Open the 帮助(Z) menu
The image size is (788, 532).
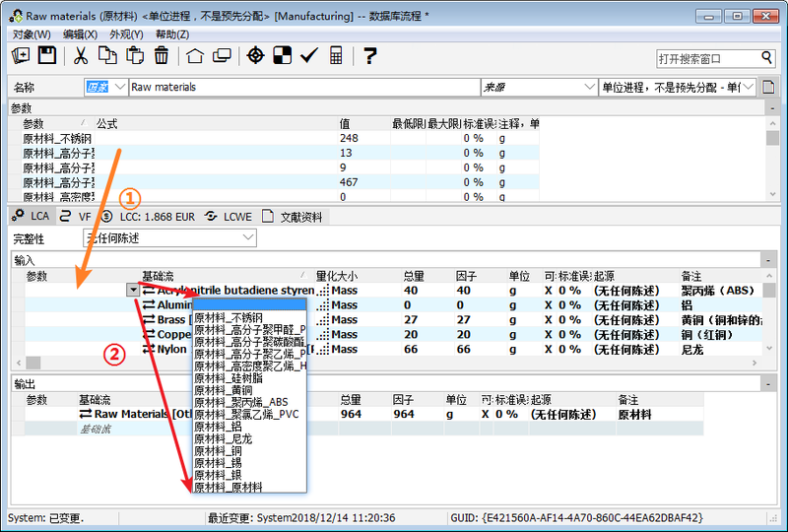pyautogui.click(x=172, y=34)
